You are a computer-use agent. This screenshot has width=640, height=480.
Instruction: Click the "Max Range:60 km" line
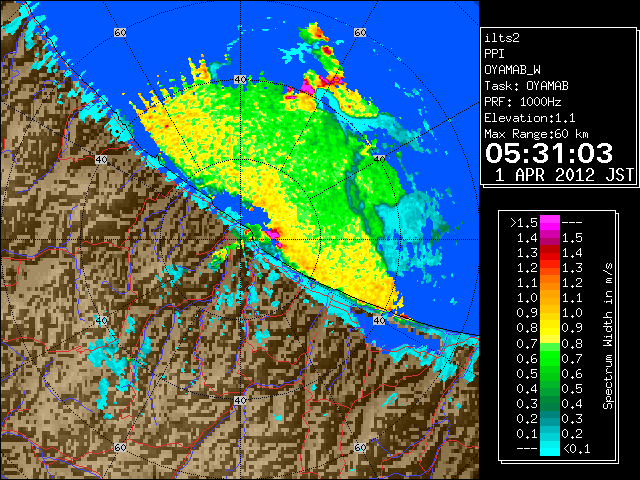coord(536,134)
